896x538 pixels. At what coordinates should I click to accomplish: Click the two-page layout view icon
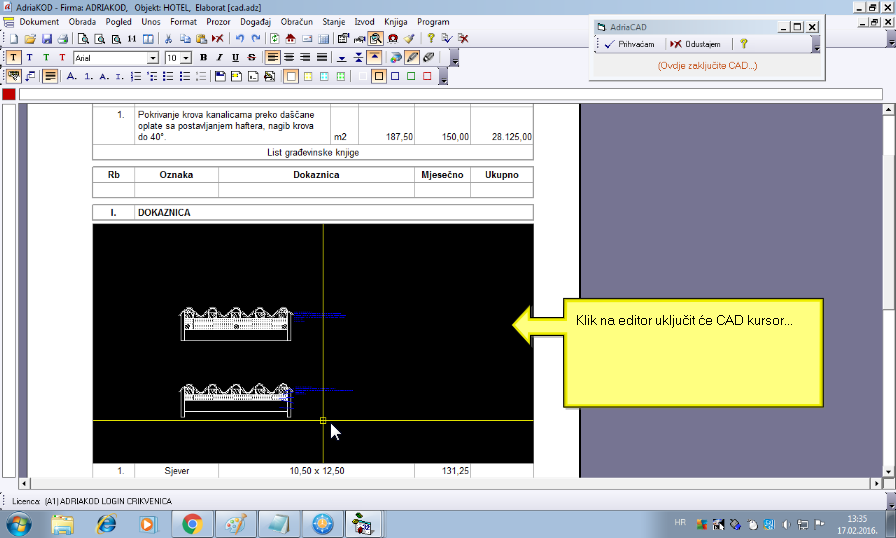(148, 39)
